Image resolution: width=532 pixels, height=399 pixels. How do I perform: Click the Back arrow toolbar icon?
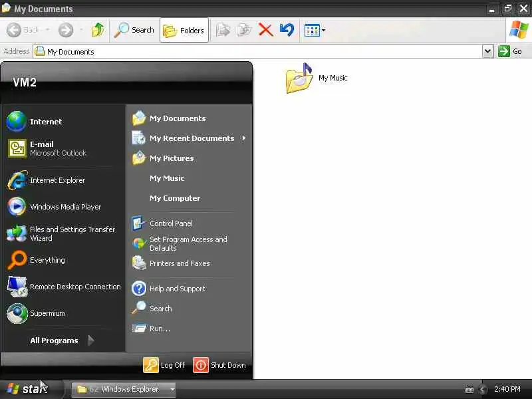coord(14,30)
